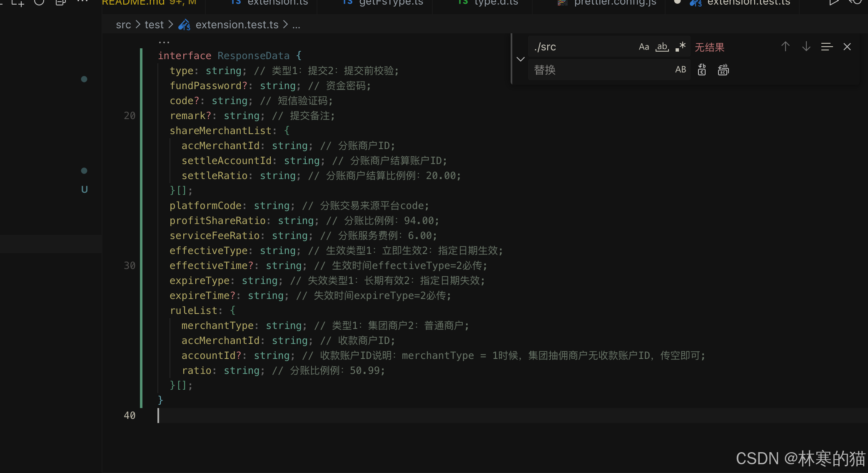The width and height of the screenshot is (868, 473).
Task: Switch to the type.d.ts tab
Action: (496, 3)
